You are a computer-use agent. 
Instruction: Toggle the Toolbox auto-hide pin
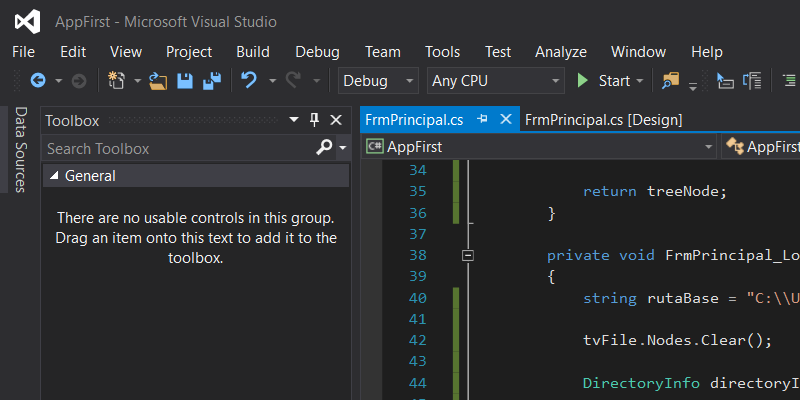(x=314, y=120)
